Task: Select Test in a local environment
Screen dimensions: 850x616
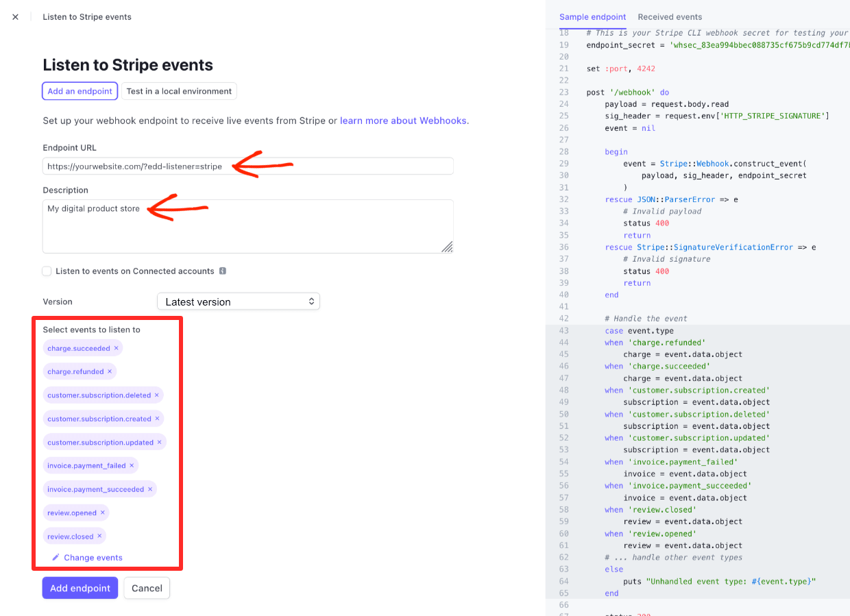Action: pyautogui.click(x=179, y=91)
